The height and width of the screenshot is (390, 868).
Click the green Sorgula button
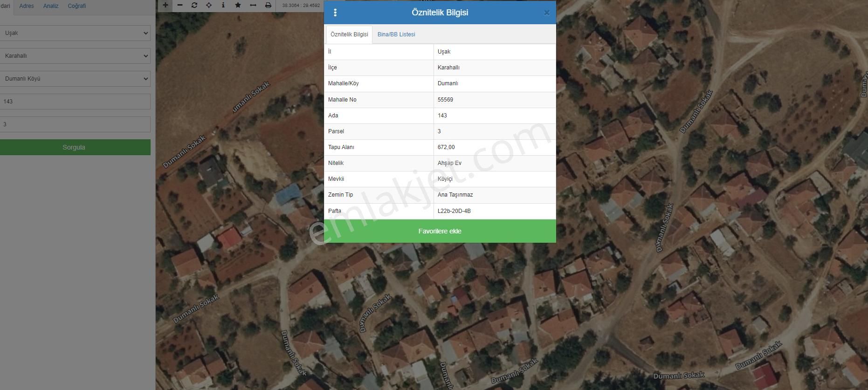tap(75, 147)
